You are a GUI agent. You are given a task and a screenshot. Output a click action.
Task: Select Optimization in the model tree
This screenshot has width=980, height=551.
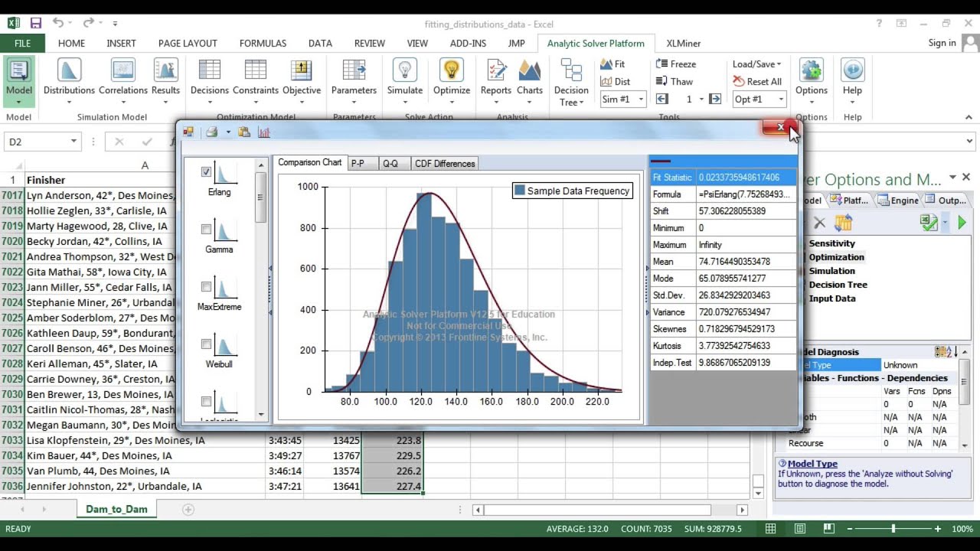click(836, 257)
